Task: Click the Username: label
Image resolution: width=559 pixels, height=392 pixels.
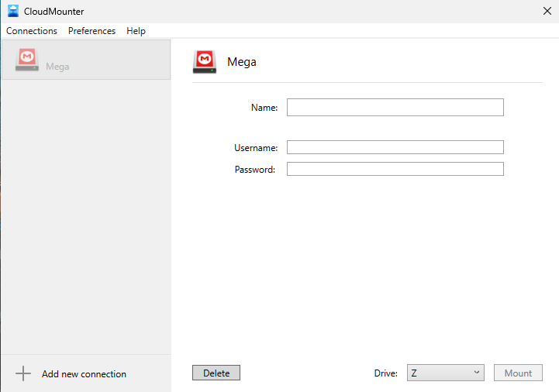Action: (256, 148)
